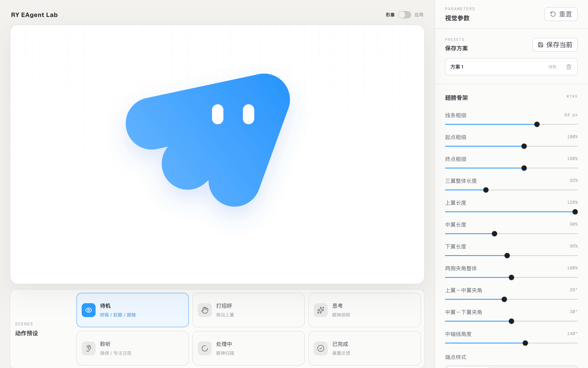
Task: Click the 下翼长度 slider handle
Action: tap(507, 256)
